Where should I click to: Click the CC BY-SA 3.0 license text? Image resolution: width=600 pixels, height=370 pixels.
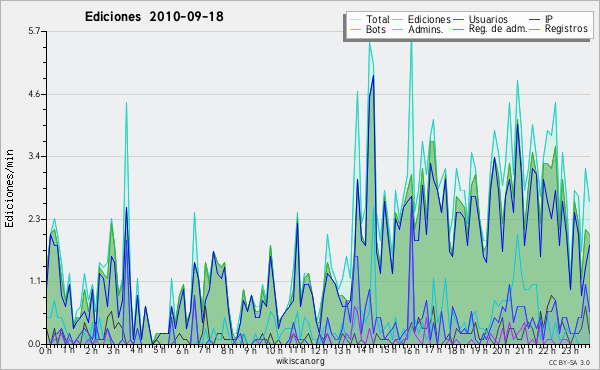pyautogui.click(x=569, y=363)
